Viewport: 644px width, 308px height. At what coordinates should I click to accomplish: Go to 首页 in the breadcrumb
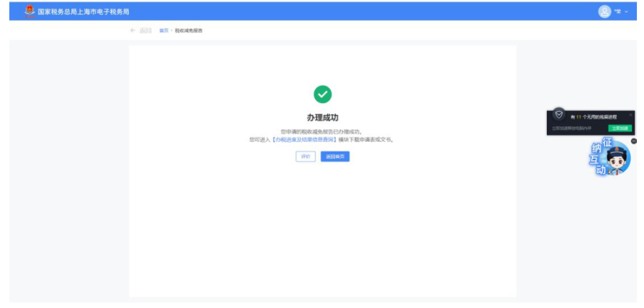point(163,30)
